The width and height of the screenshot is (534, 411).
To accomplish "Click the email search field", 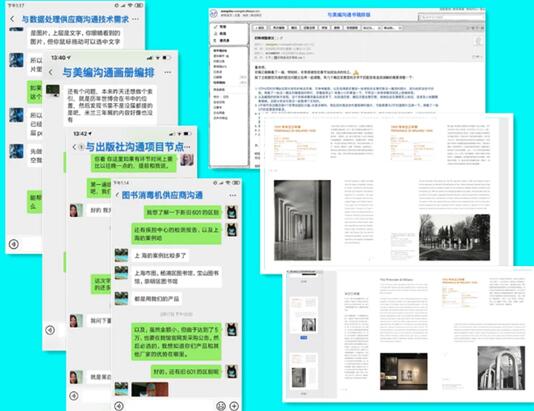I will 450,17.
